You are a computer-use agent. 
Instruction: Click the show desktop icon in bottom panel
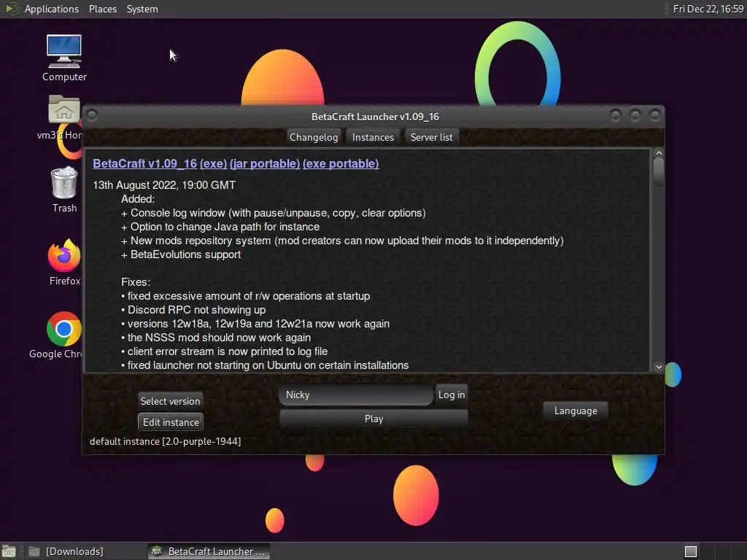tap(9, 551)
